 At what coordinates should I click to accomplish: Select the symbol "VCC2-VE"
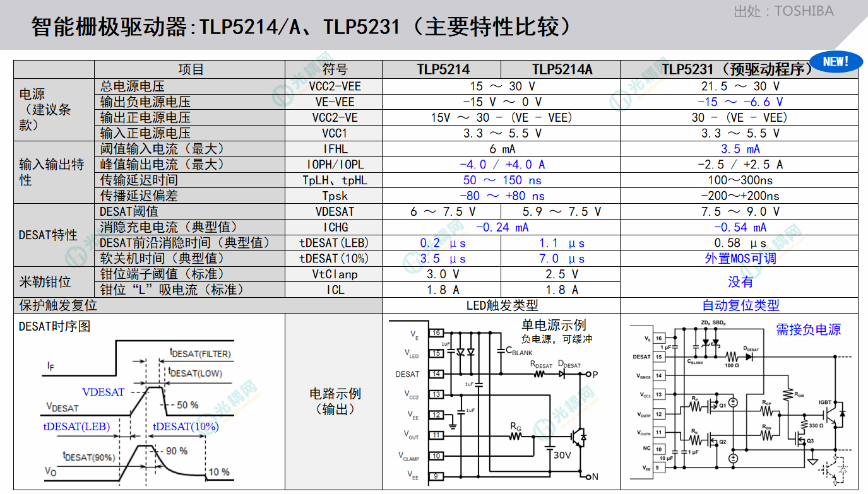coord(334,117)
